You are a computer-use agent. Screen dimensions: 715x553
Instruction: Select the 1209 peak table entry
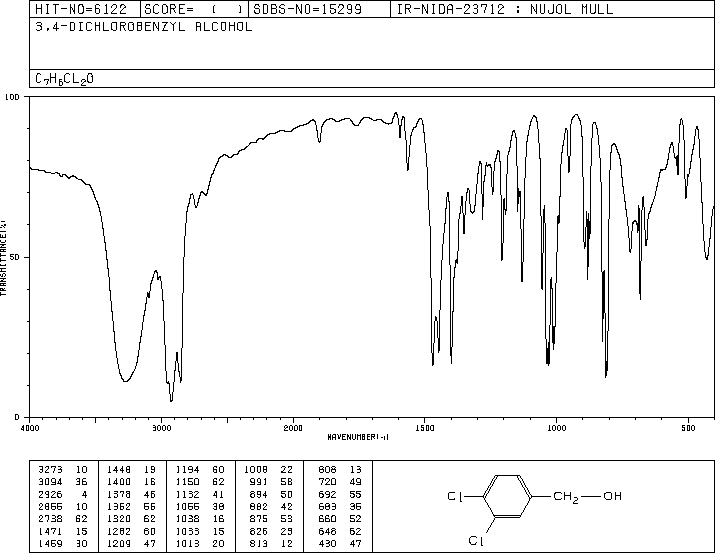coord(131,543)
